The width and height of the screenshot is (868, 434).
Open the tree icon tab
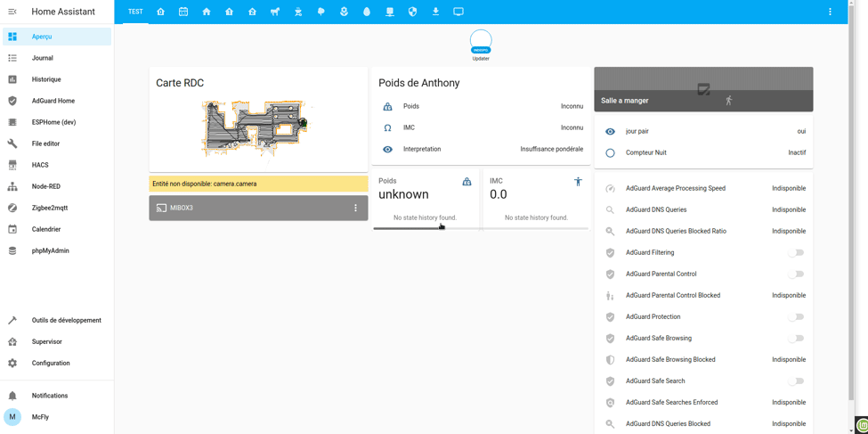pyautogui.click(x=321, y=12)
